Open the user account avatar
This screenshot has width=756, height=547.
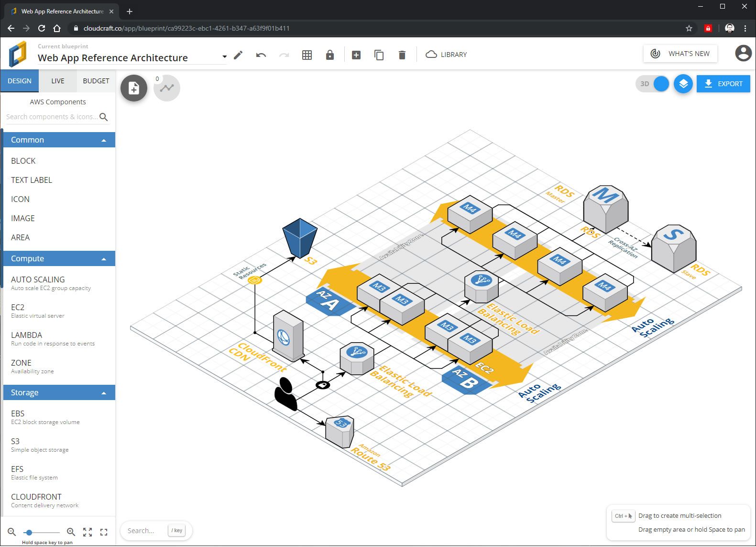[743, 53]
